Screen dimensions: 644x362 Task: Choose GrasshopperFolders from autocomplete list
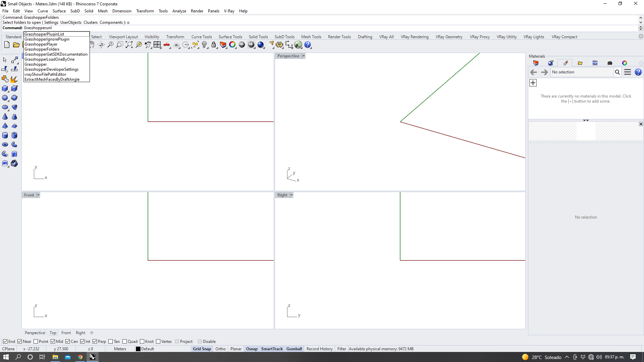56,49
